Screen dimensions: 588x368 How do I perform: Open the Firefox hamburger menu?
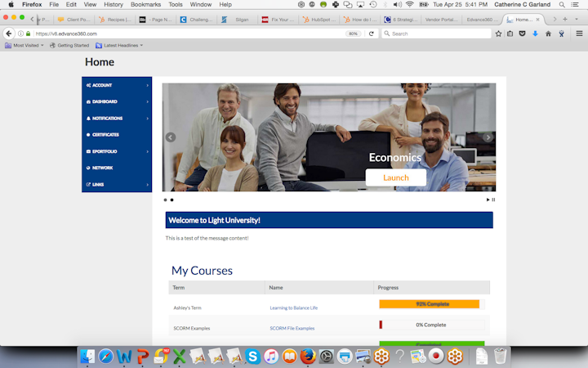579,34
